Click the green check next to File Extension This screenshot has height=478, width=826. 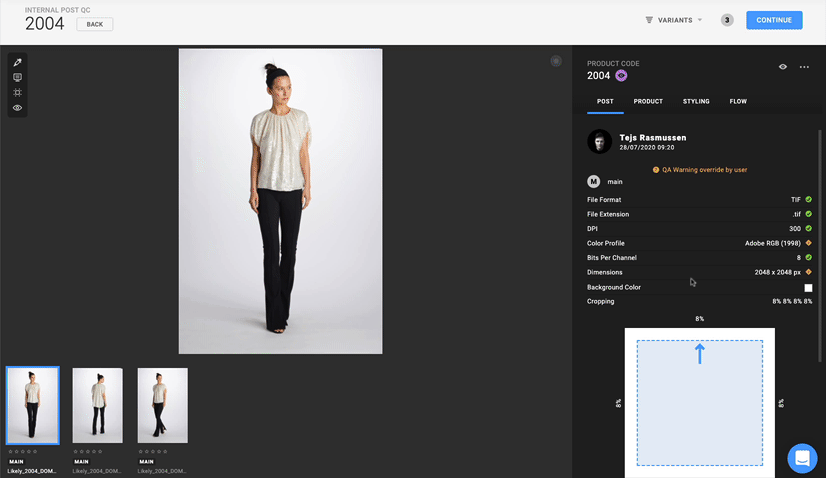point(808,214)
